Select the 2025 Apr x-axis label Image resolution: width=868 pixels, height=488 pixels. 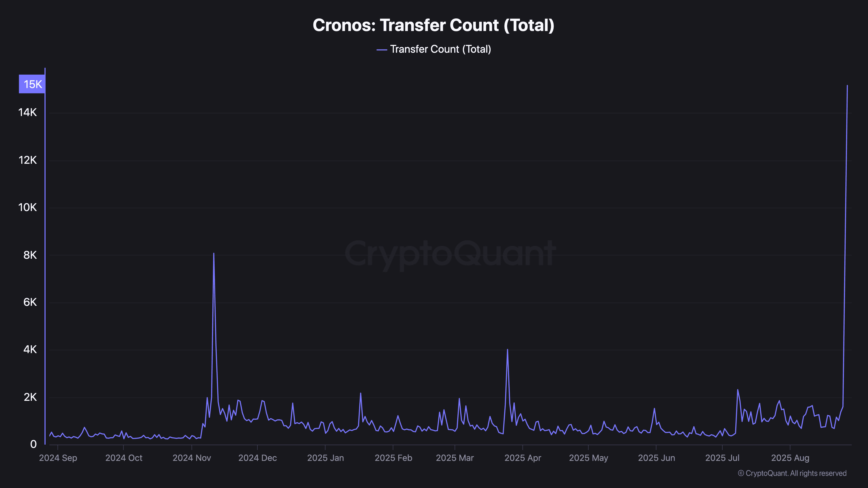click(x=523, y=458)
